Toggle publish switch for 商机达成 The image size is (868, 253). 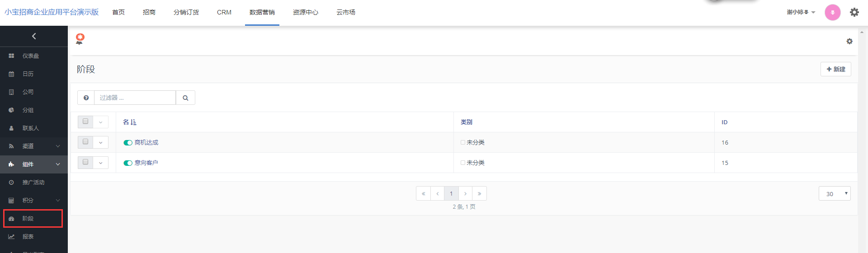coord(128,143)
